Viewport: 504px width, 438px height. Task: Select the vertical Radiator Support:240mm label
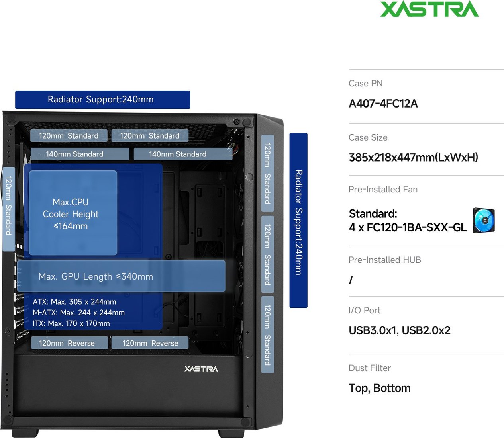click(298, 220)
